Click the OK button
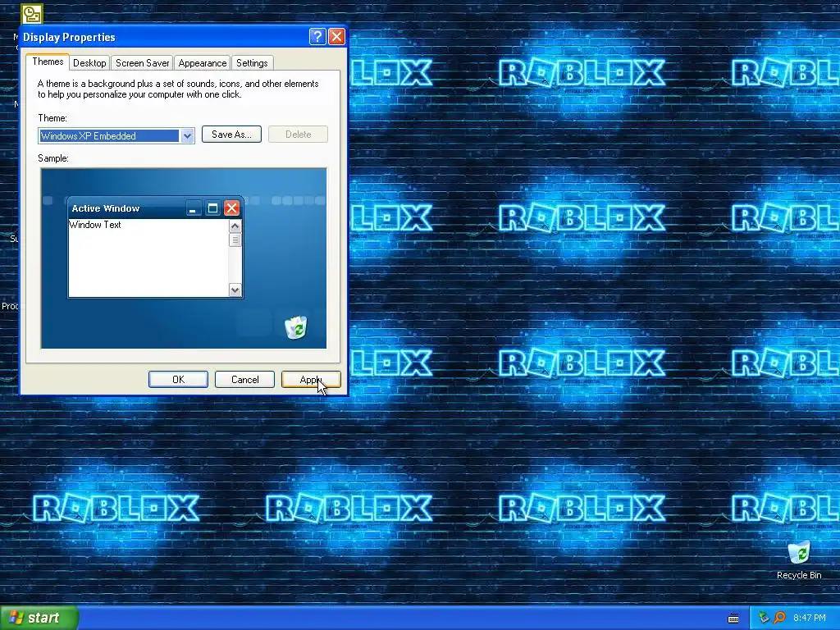The height and width of the screenshot is (630, 840). pos(178,379)
